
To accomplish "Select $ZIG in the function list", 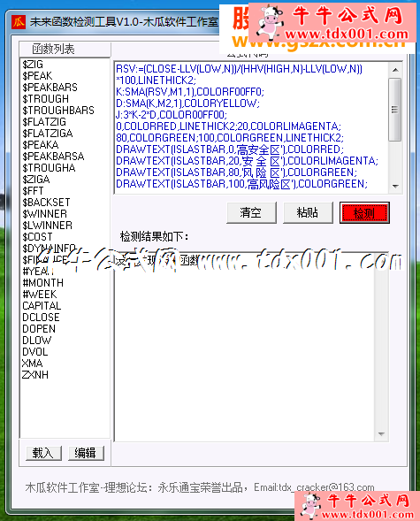I will [33, 64].
